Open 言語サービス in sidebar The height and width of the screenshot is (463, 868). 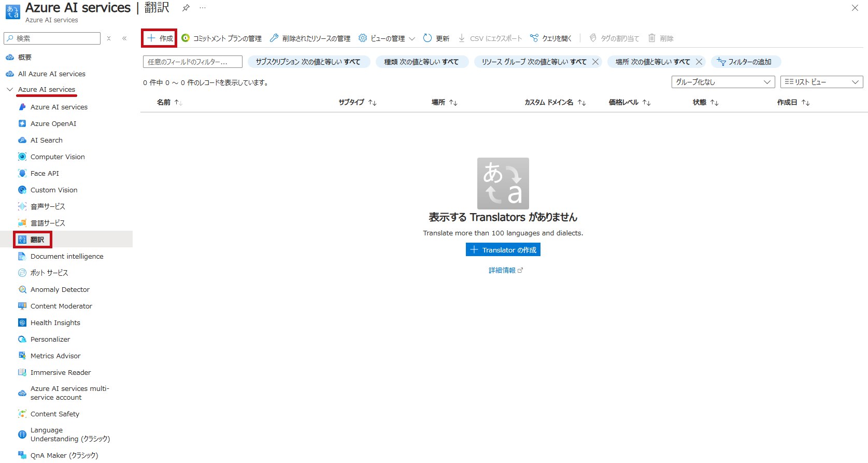pos(48,223)
